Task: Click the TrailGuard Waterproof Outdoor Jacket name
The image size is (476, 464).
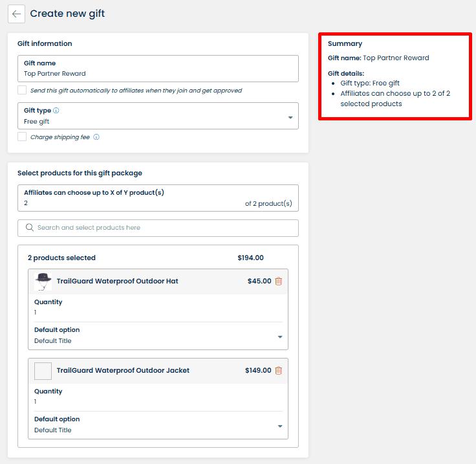Action: tap(123, 371)
